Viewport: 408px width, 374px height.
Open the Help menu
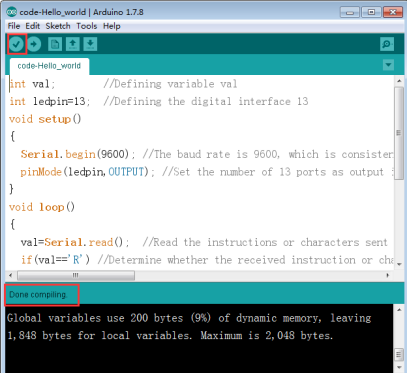click(x=112, y=26)
